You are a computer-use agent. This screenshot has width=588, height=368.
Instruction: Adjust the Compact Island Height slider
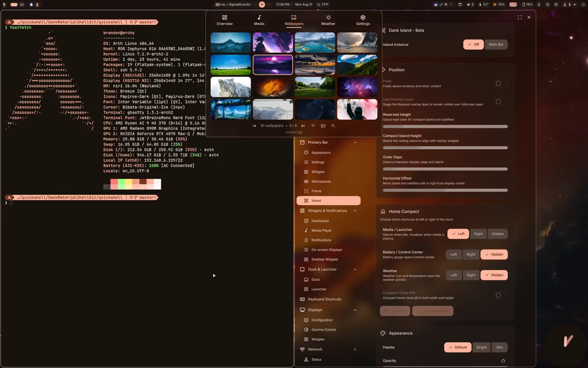pos(445,148)
